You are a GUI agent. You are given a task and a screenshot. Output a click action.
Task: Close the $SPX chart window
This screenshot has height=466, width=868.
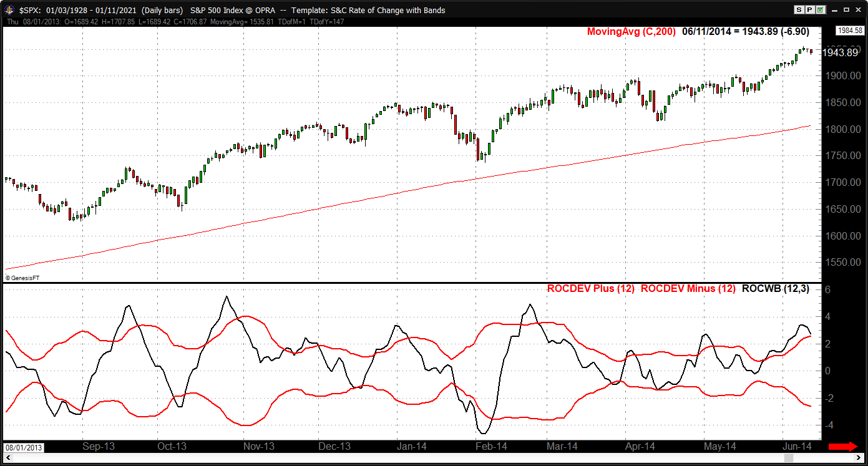pos(857,10)
